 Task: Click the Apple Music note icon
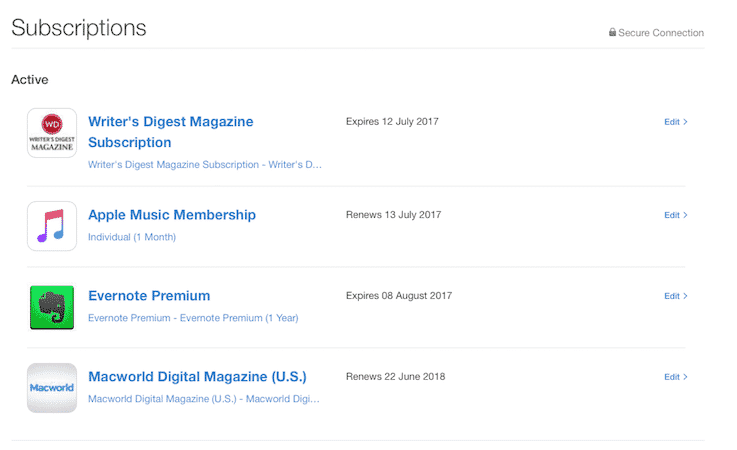52,226
